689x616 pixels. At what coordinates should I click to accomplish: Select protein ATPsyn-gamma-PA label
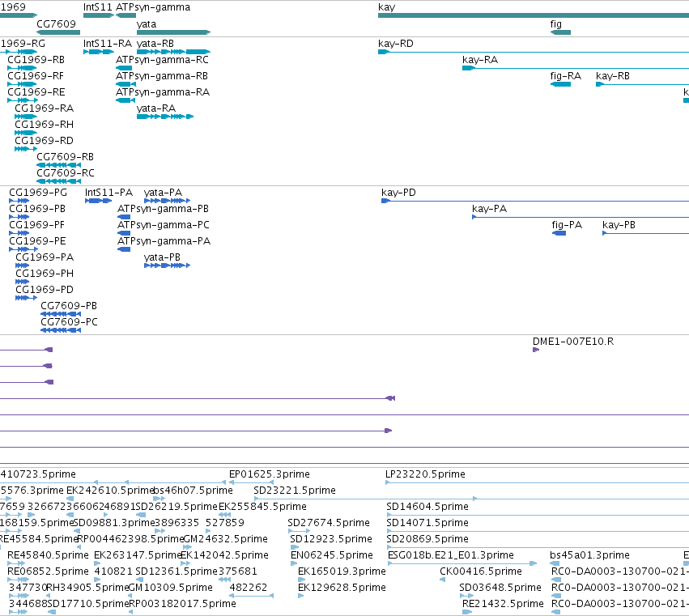pyautogui.click(x=164, y=241)
